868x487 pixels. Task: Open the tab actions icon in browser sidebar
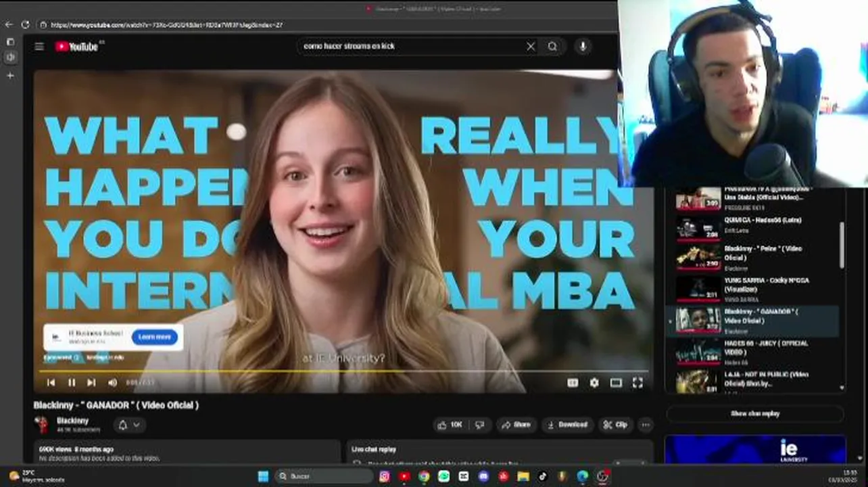[x=9, y=41]
